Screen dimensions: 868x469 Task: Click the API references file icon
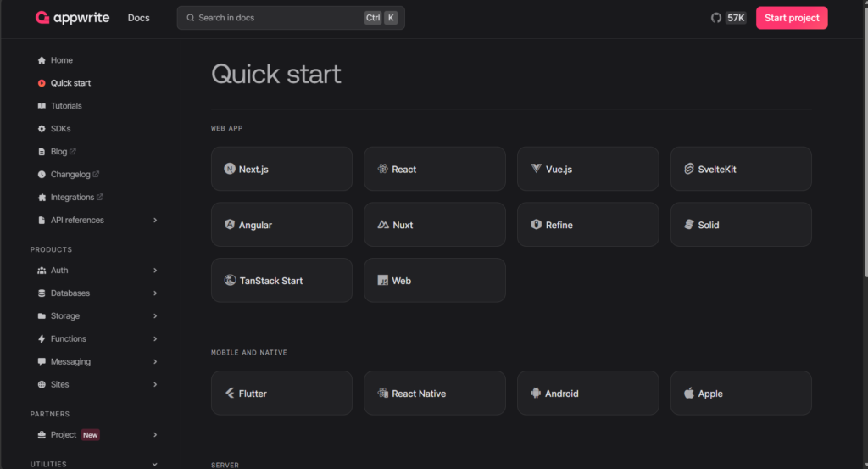(x=42, y=220)
